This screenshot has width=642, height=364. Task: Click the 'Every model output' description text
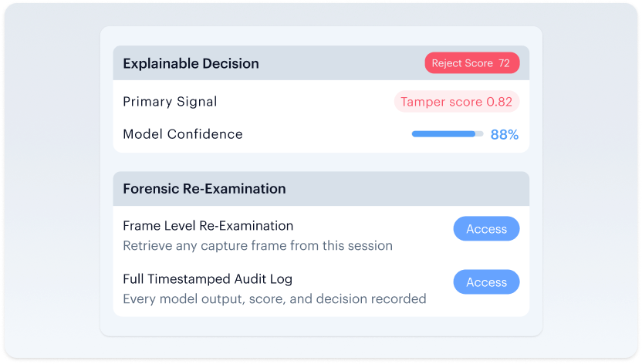coord(275,298)
